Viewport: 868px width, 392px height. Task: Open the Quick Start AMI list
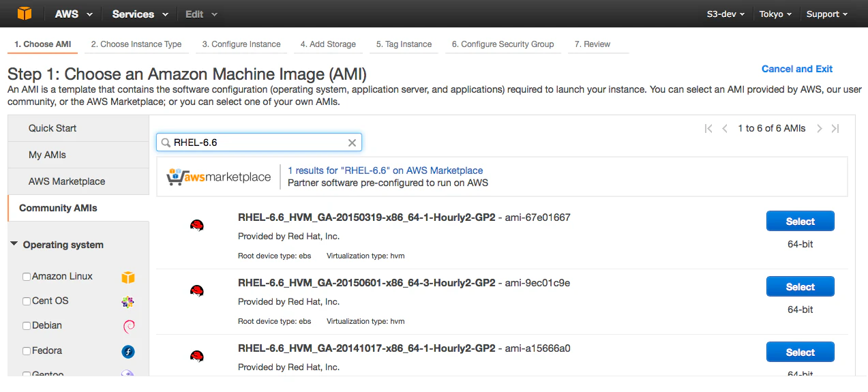coord(78,128)
